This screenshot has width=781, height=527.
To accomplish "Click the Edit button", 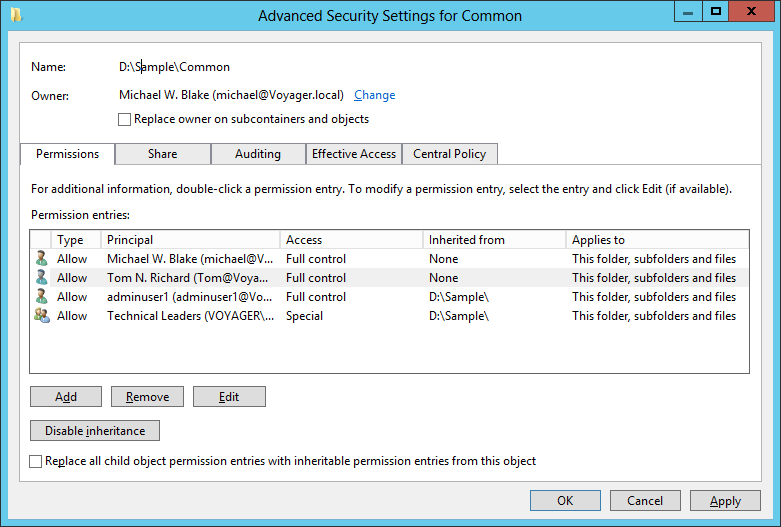I will tap(229, 397).
